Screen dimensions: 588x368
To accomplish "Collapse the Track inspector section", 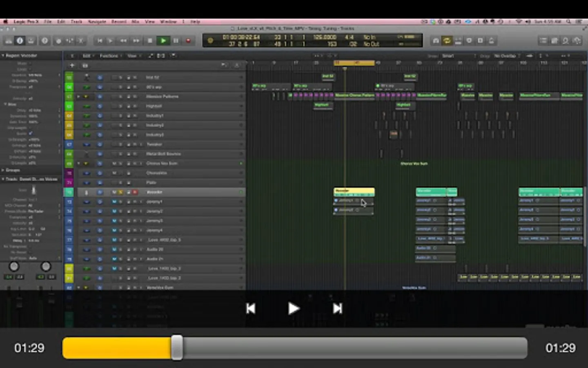I will coord(3,179).
